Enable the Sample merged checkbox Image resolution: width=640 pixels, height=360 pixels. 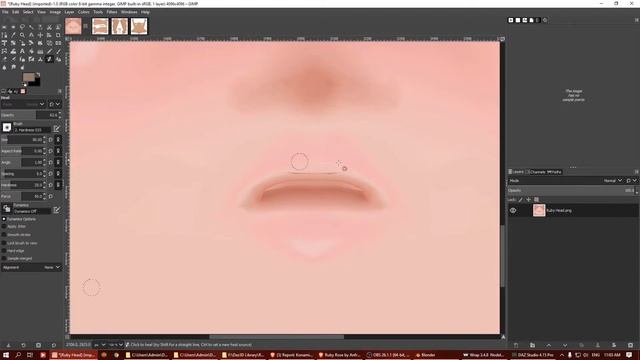tap(4, 258)
